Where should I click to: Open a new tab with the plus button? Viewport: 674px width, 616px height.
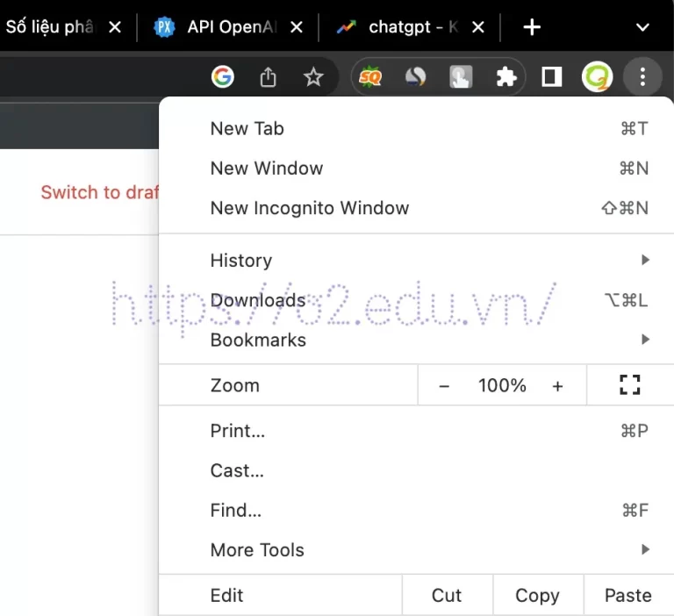[x=532, y=27]
